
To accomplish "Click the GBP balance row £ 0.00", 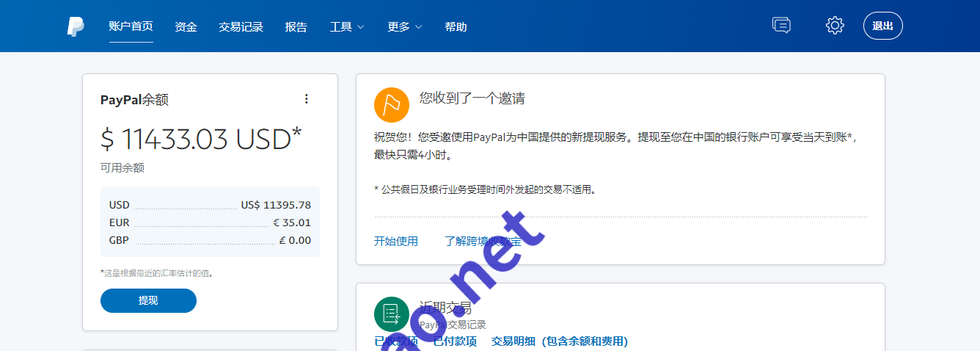I will tap(210, 240).
